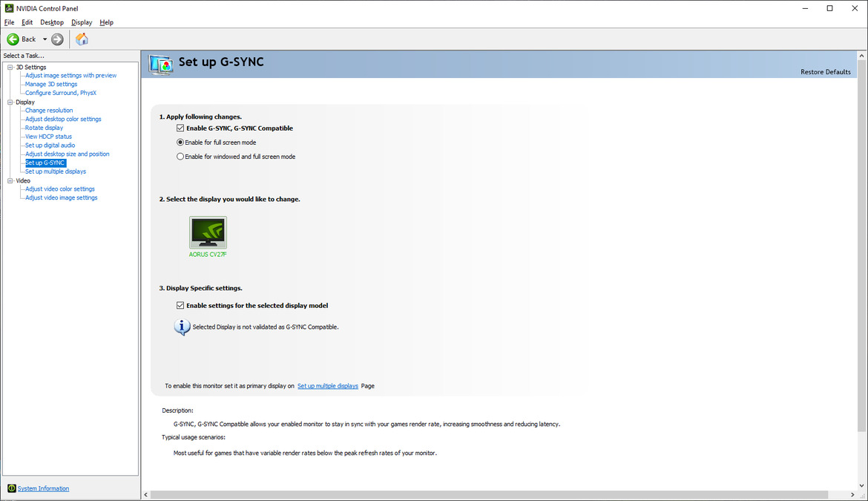Screen dimensions: 868x501
Task: Select Set up G-SYNC tree item
Action: [45, 163]
